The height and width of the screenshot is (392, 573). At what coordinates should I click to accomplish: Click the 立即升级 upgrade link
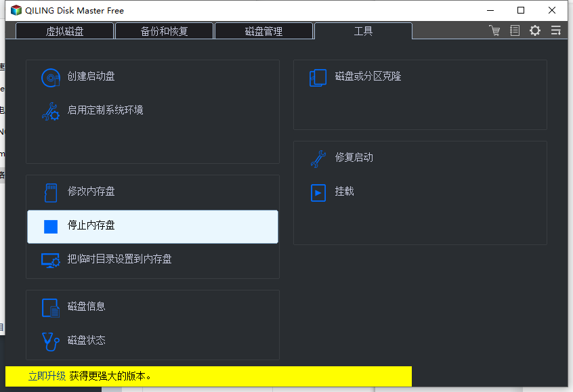[47, 376]
